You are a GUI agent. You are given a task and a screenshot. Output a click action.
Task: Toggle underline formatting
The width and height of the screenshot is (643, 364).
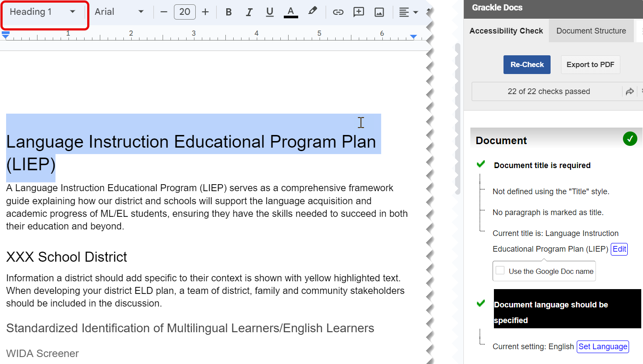[x=270, y=12]
